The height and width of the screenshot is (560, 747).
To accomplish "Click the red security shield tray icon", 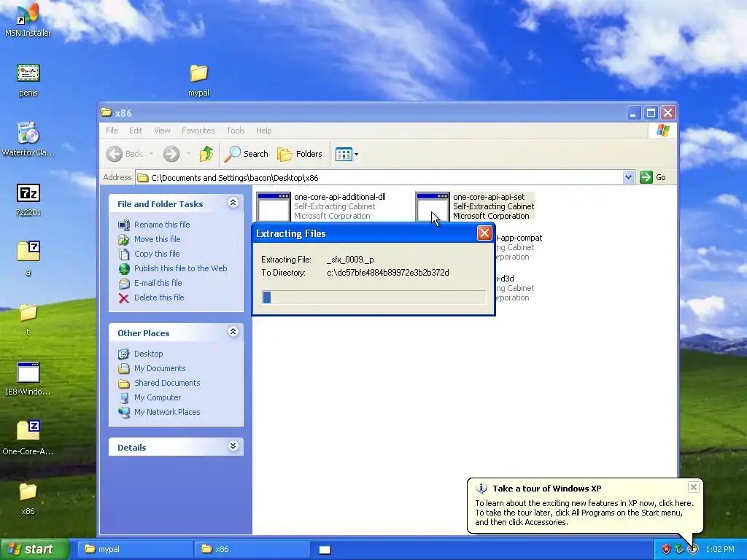I will (x=666, y=549).
